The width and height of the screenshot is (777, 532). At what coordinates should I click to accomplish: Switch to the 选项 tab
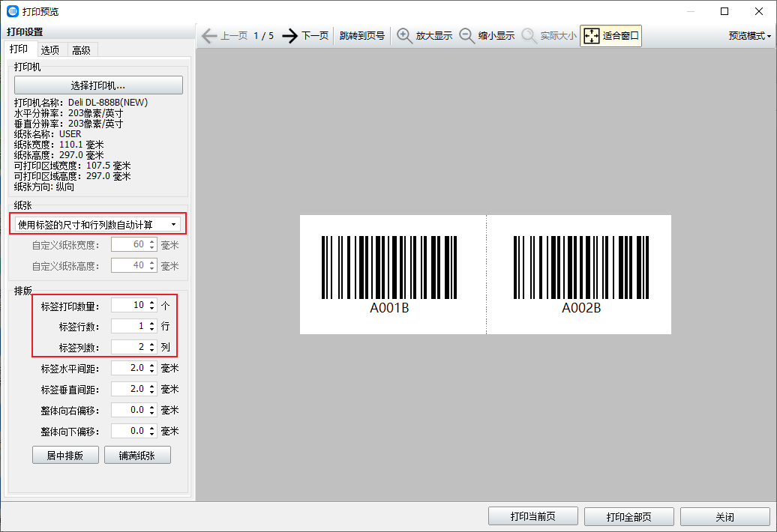pos(50,50)
